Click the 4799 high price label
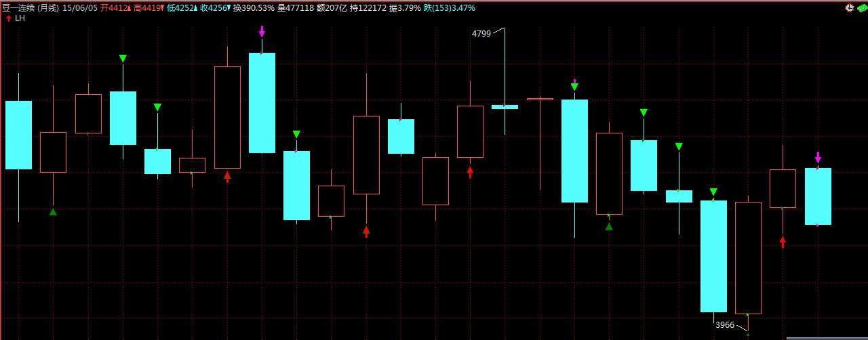The width and height of the screenshot is (868, 340). 481,33
